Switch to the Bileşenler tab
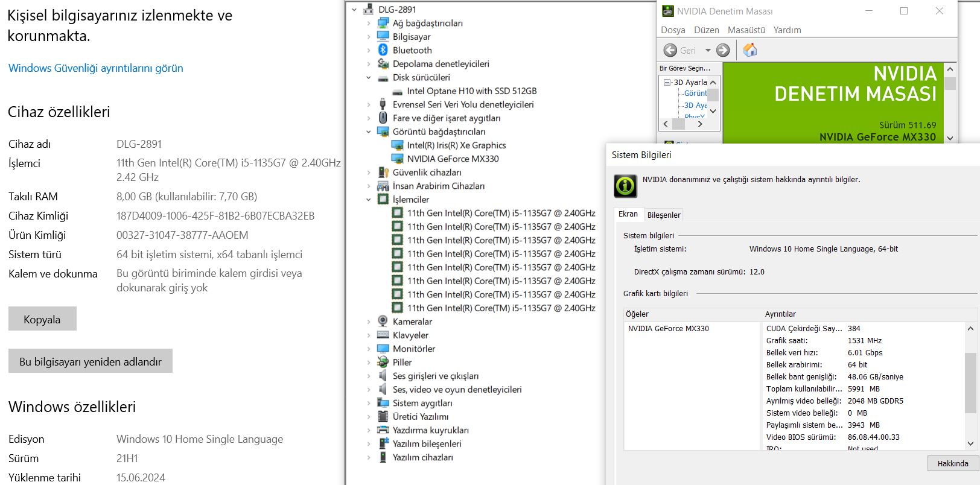 point(664,215)
